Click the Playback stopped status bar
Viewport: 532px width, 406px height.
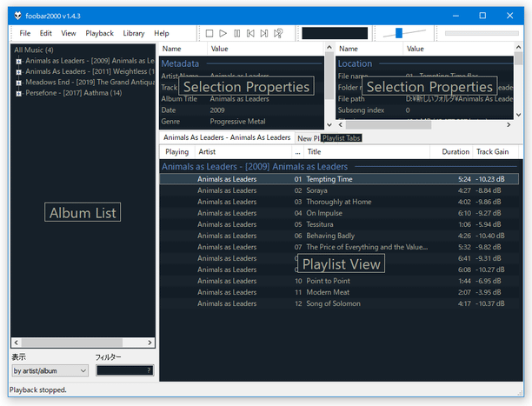click(38, 390)
